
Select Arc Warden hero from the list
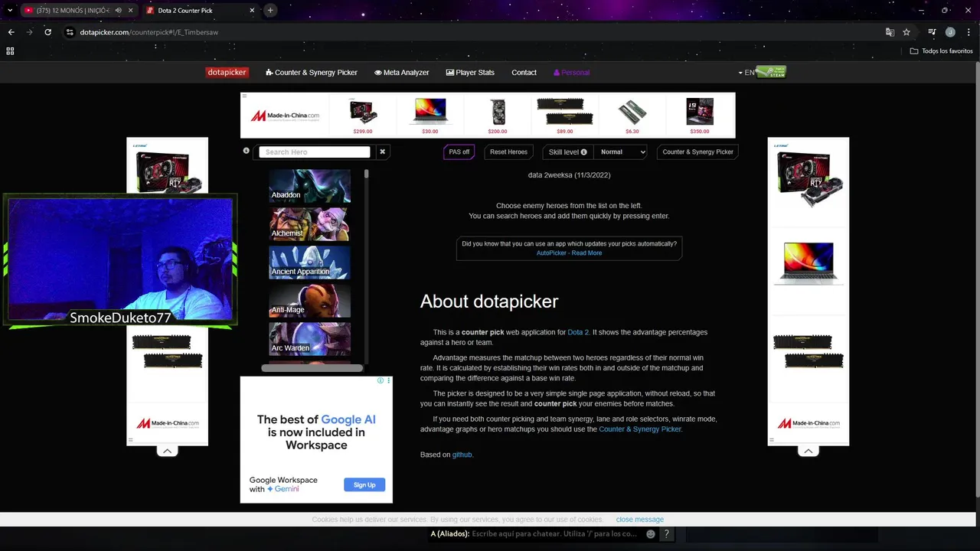tap(309, 339)
